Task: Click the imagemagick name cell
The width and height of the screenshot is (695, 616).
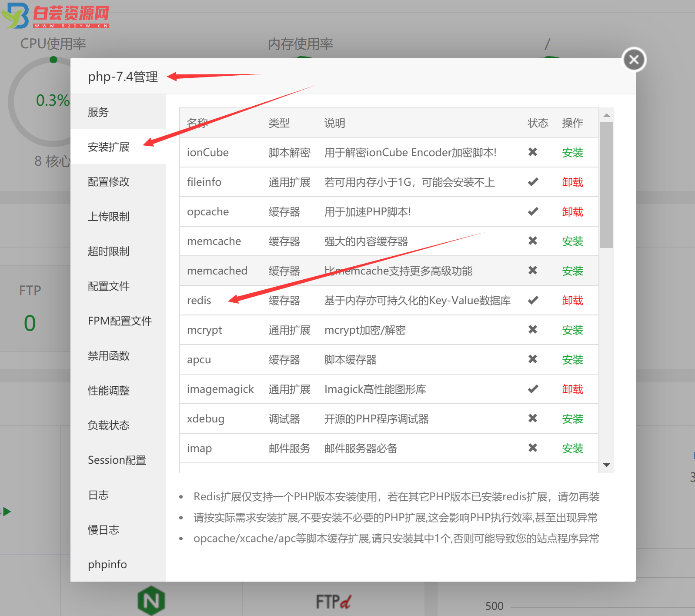Action: click(x=220, y=389)
